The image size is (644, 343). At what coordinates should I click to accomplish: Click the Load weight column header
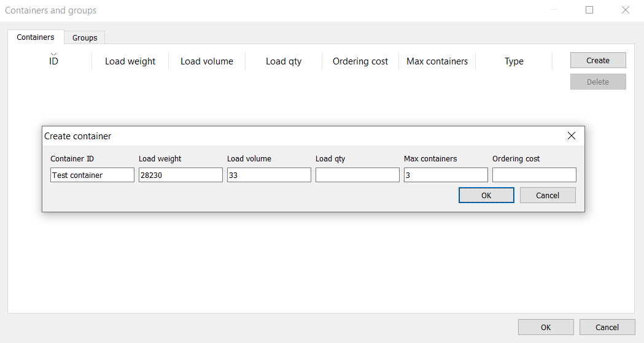point(130,61)
